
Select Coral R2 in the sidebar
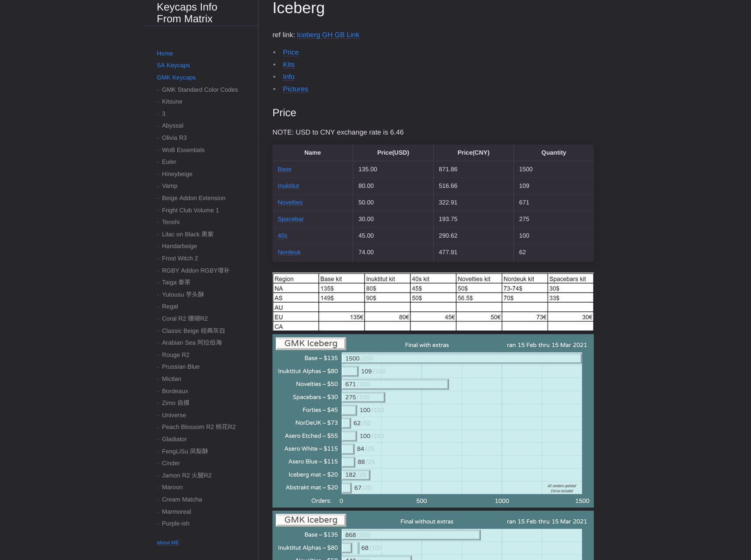click(185, 319)
